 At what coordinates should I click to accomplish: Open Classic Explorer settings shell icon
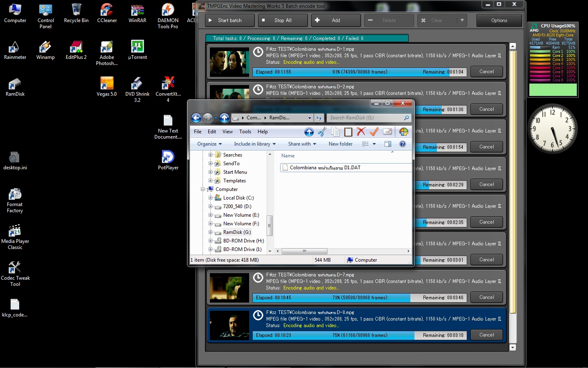[404, 132]
